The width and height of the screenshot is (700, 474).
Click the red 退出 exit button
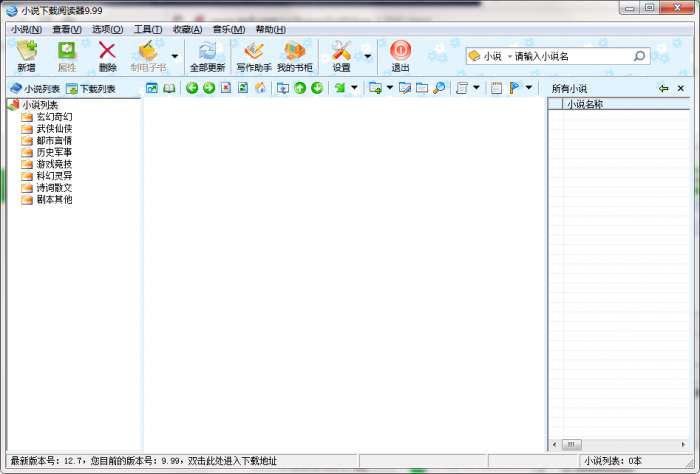(400, 56)
